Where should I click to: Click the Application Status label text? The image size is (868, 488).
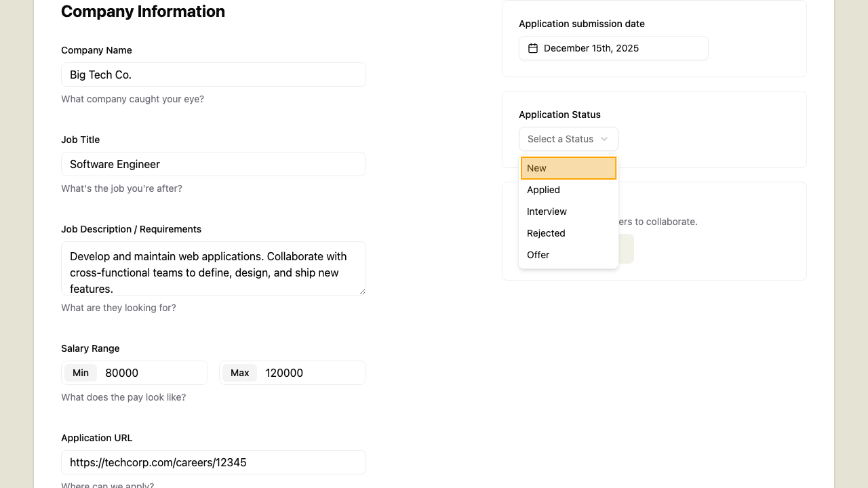(559, 115)
